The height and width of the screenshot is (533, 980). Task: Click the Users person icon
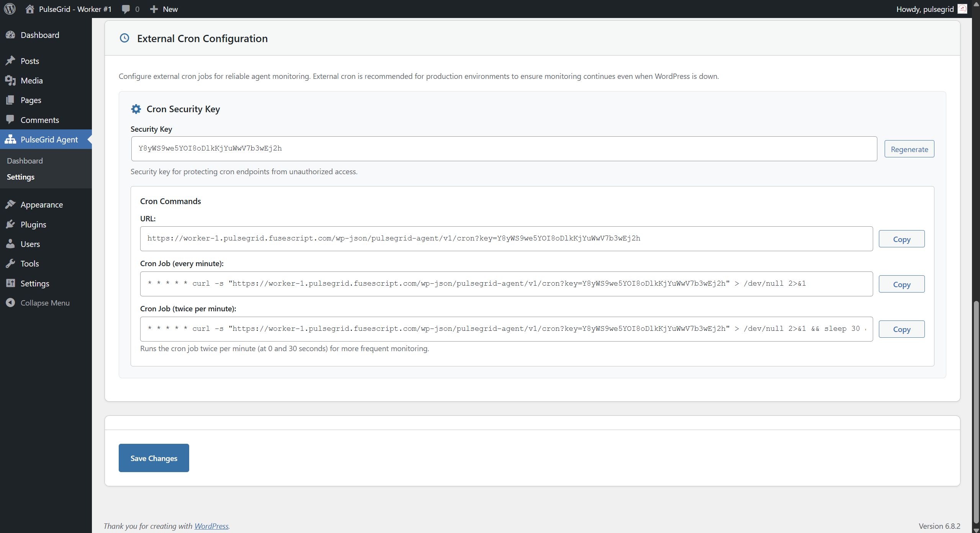pyautogui.click(x=10, y=244)
